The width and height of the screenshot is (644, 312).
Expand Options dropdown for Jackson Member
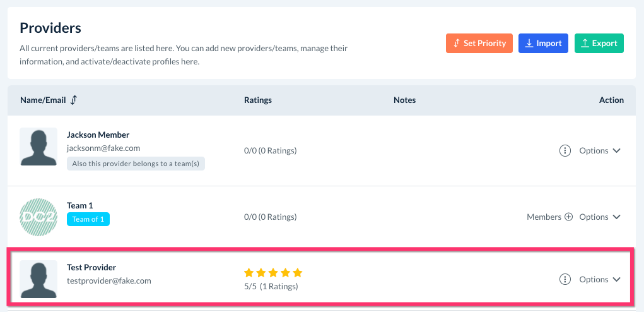[x=600, y=150]
